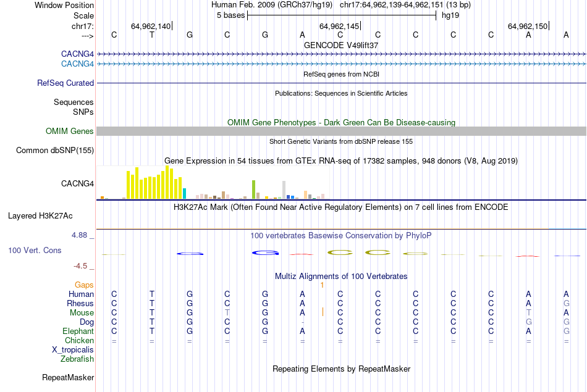The image size is (587, 392).
Task: Click the orange '1' gap marker
Action: [x=322, y=285]
